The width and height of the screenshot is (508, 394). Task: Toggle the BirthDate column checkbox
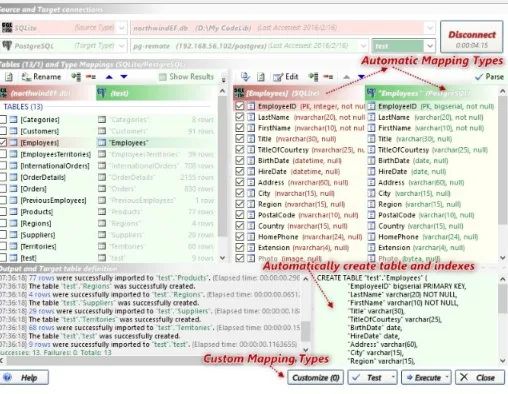point(239,160)
